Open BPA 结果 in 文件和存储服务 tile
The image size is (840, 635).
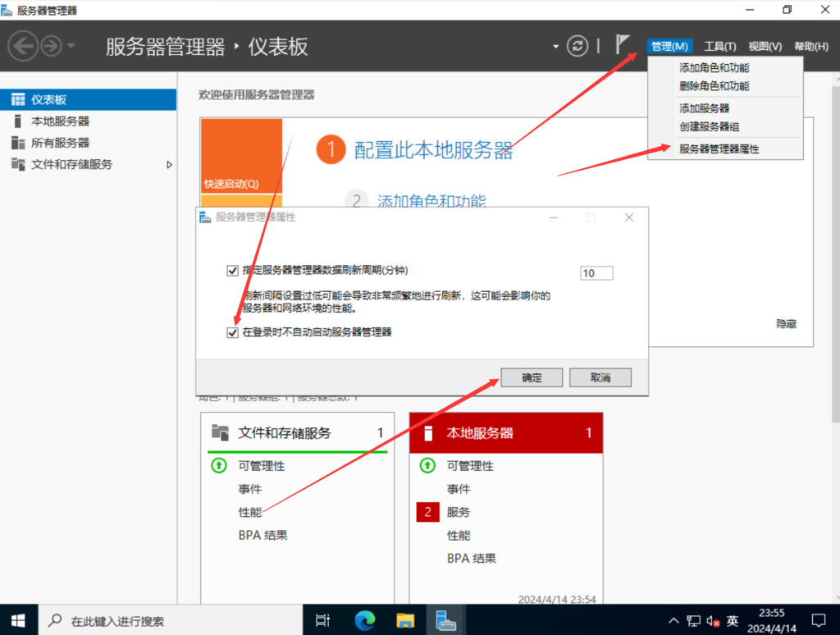(x=263, y=536)
